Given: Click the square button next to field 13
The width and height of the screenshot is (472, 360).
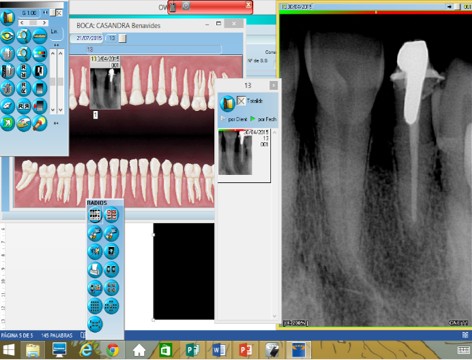Looking at the screenshot, I should (x=123, y=38).
